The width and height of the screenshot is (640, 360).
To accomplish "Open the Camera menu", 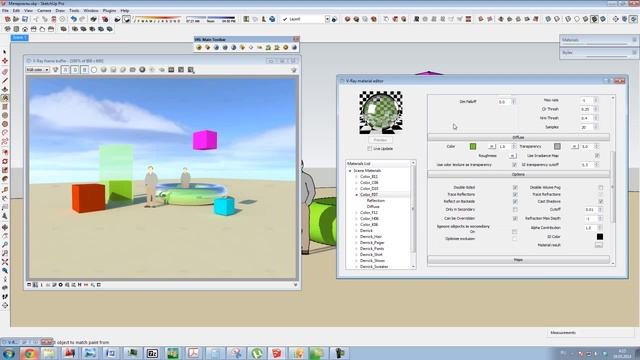I will click(44, 11).
